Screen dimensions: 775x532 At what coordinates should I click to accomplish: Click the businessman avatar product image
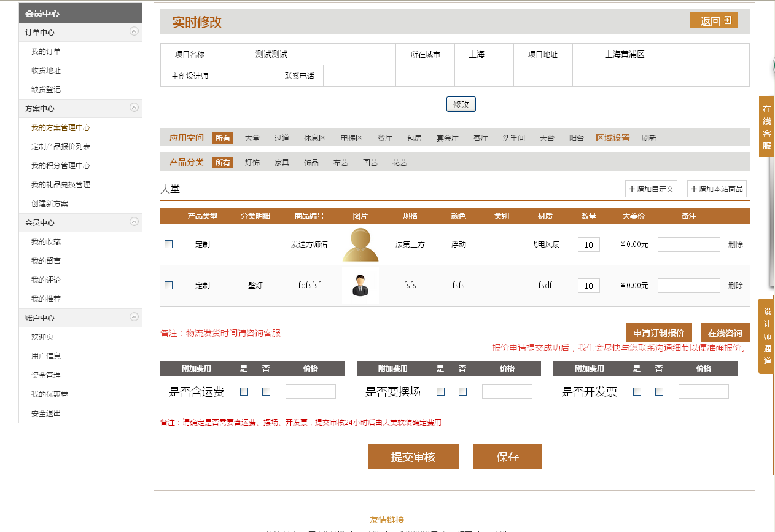pos(360,286)
